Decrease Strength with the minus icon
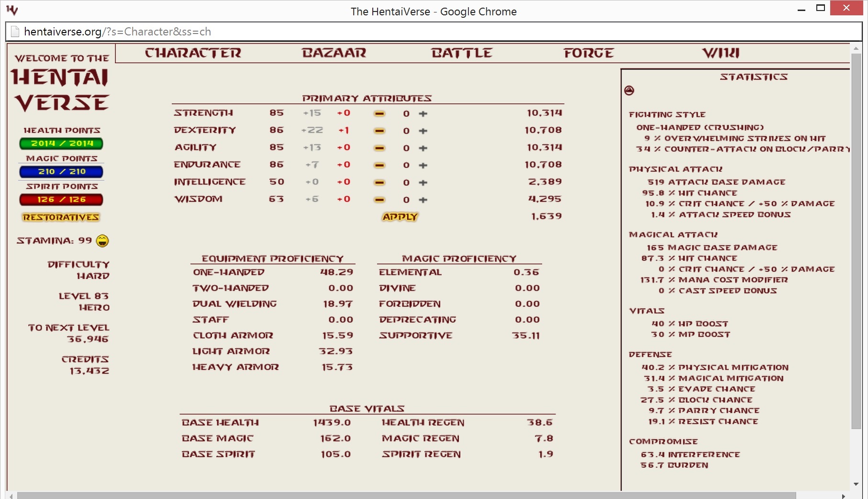 coord(379,113)
